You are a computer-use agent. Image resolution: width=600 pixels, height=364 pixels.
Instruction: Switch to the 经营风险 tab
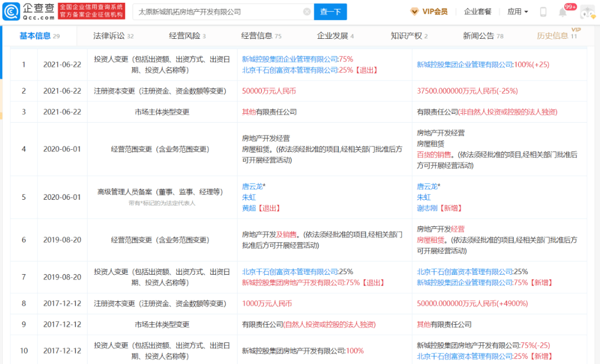click(187, 36)
